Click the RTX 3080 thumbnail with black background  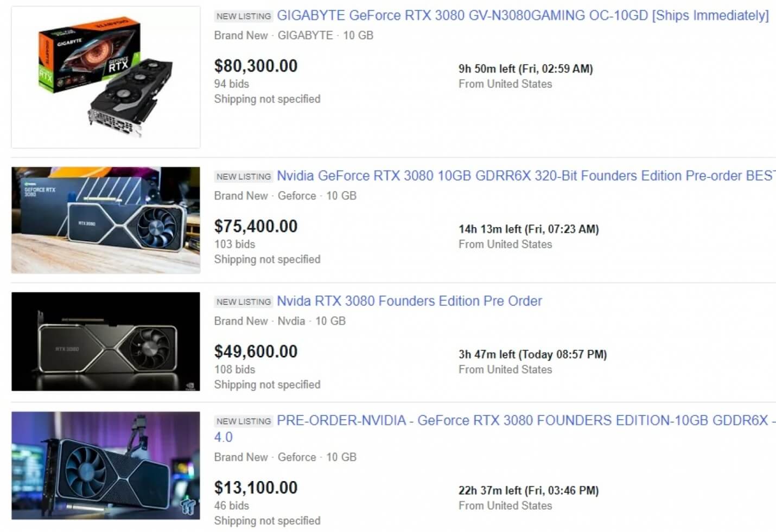[x=106, y=342]
